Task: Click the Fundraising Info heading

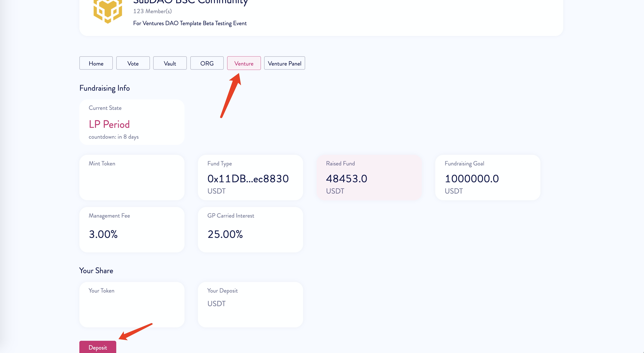Action: coord(104,88)
